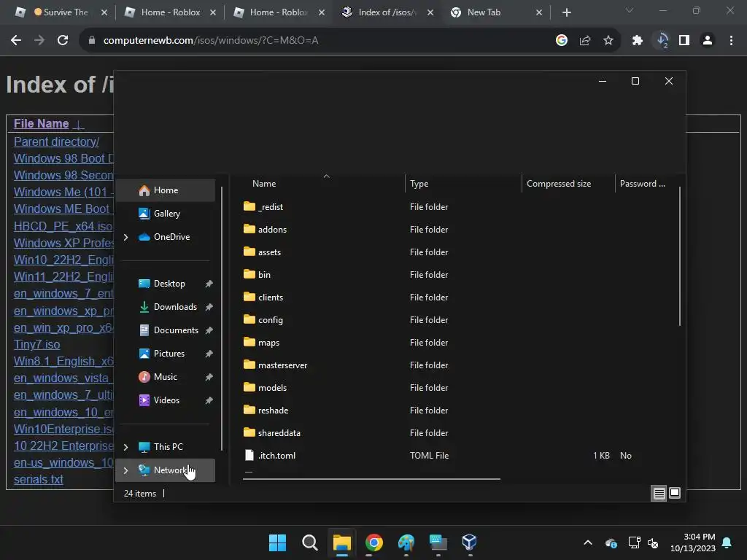This screenshot has width=747, height=560.
Task: Click the Explorer vertical scrollbar
Action: 680,256
